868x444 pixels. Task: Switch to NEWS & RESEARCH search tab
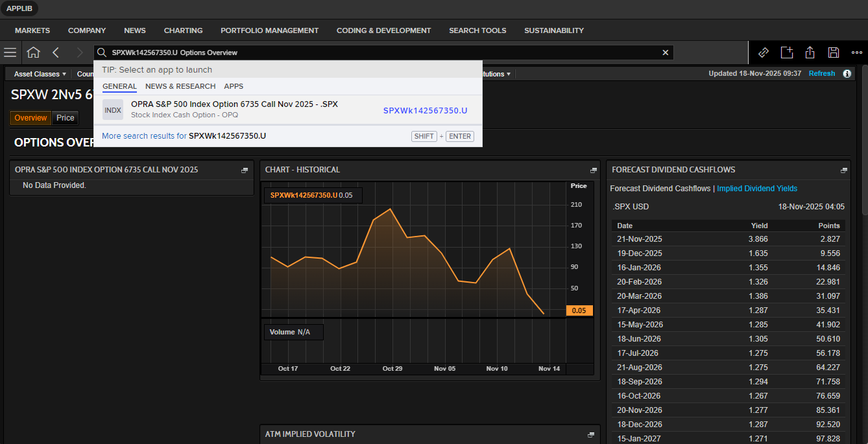(180, 86)
